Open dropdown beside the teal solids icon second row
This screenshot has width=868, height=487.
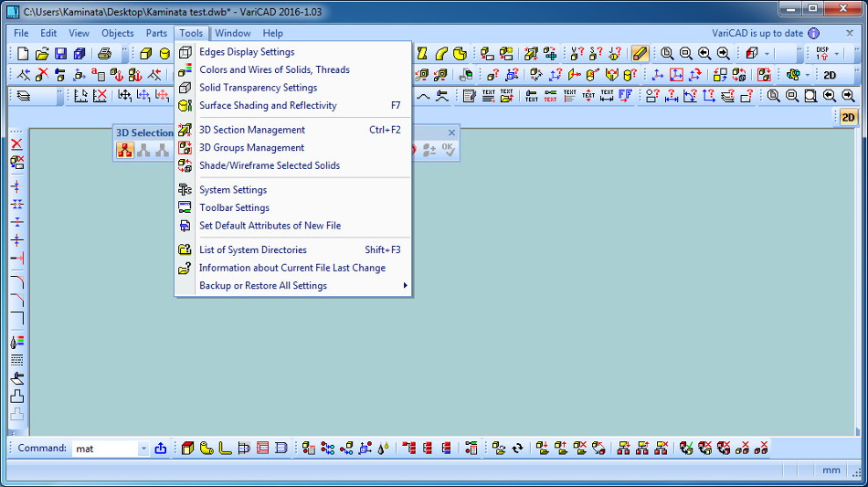808,75
